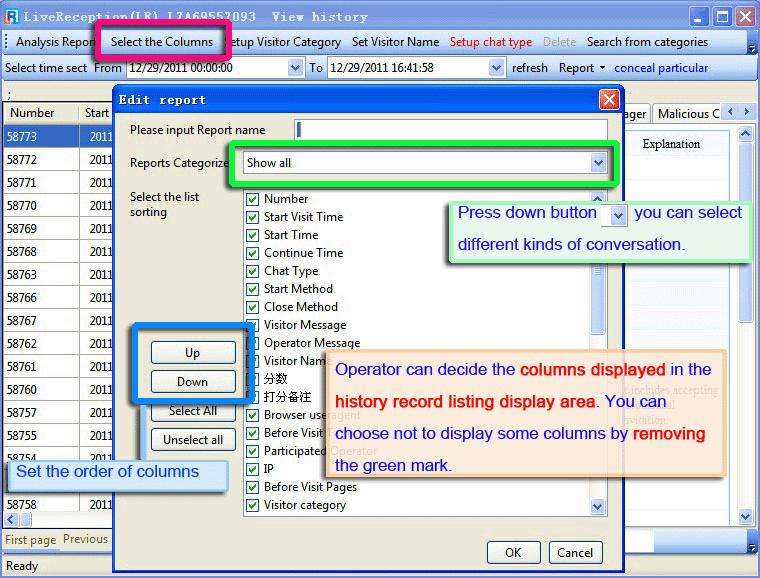Image resolution: width=760 pixels, height=578 pixels.
Task: Click the toolbar overflow arrow at the right end
Action: click(752, 48)
